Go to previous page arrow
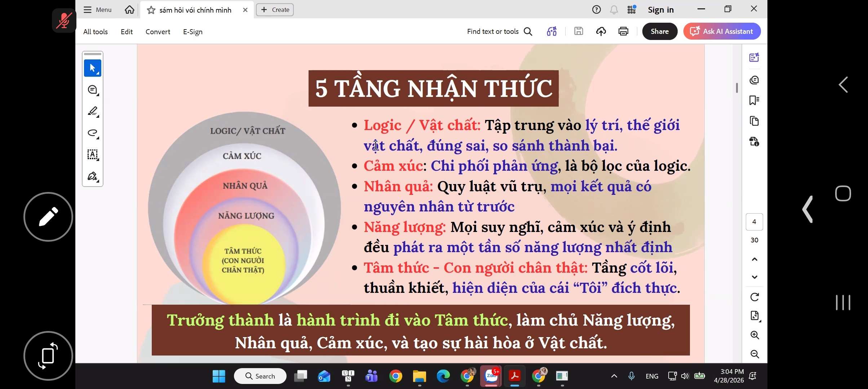 [x=754, y=259]
